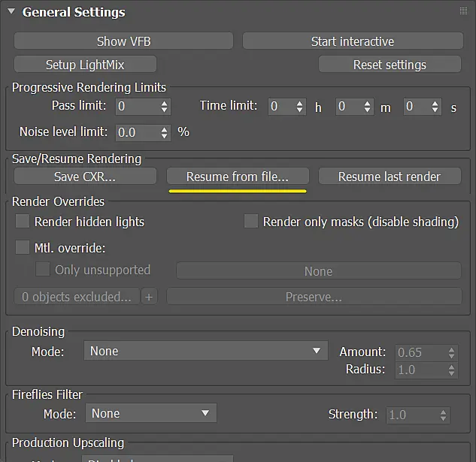
Task: Adjust Time limit minutes spinner
Action: pos(367,107)
